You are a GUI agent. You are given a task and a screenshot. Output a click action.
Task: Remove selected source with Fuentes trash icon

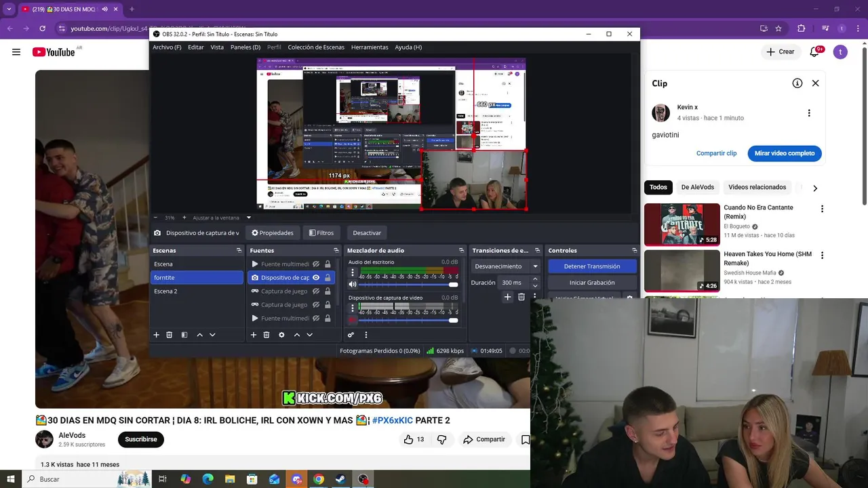pos(267,335)
